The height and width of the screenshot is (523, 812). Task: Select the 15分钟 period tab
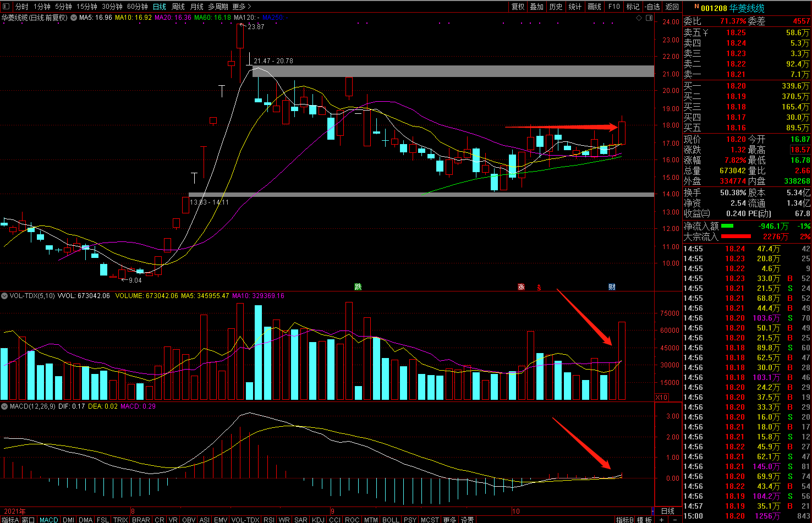[x=87, y=7]
